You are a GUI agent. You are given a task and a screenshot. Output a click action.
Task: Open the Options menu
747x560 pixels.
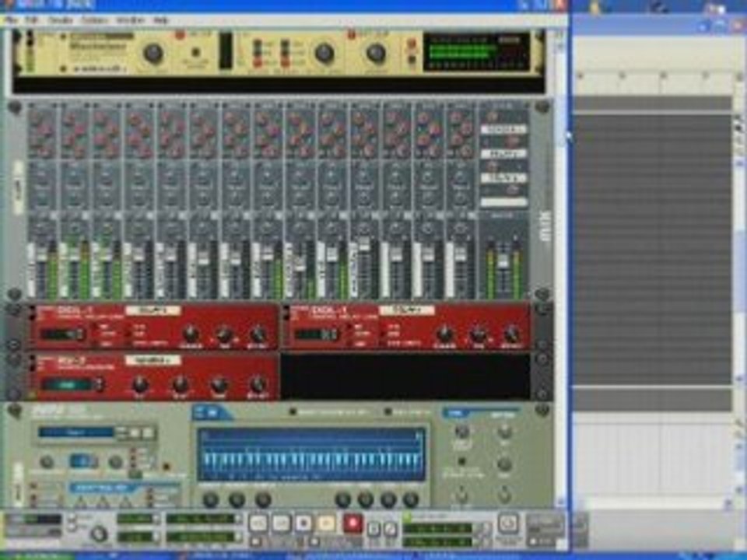coord(95,20)
